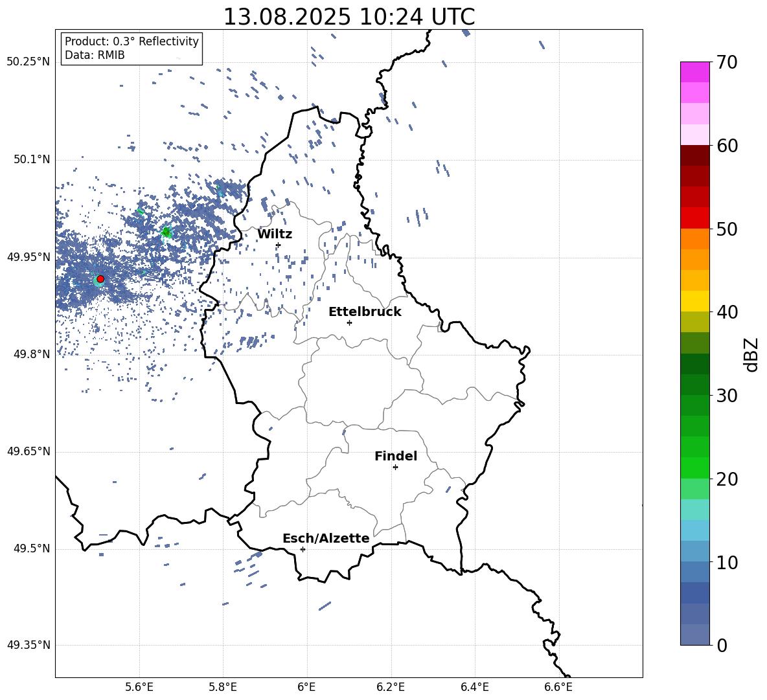767x700 pixels.
Task: Click the longitude label '6°E'
Action: click(306, 687)
